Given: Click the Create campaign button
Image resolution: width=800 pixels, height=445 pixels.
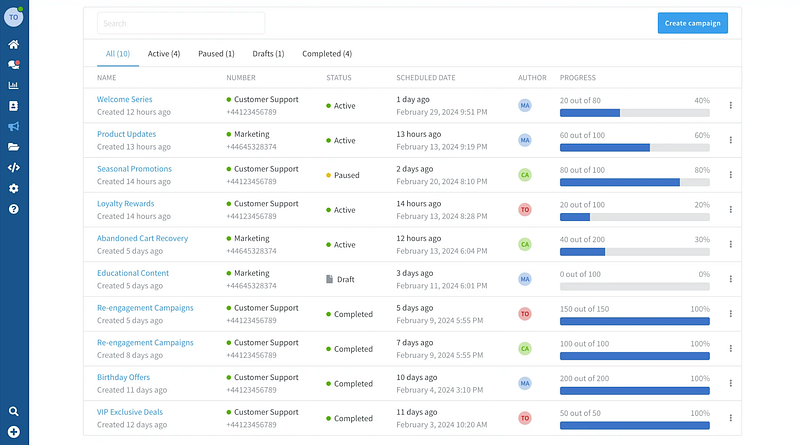Looking at the screenshot, I should 692,23.
